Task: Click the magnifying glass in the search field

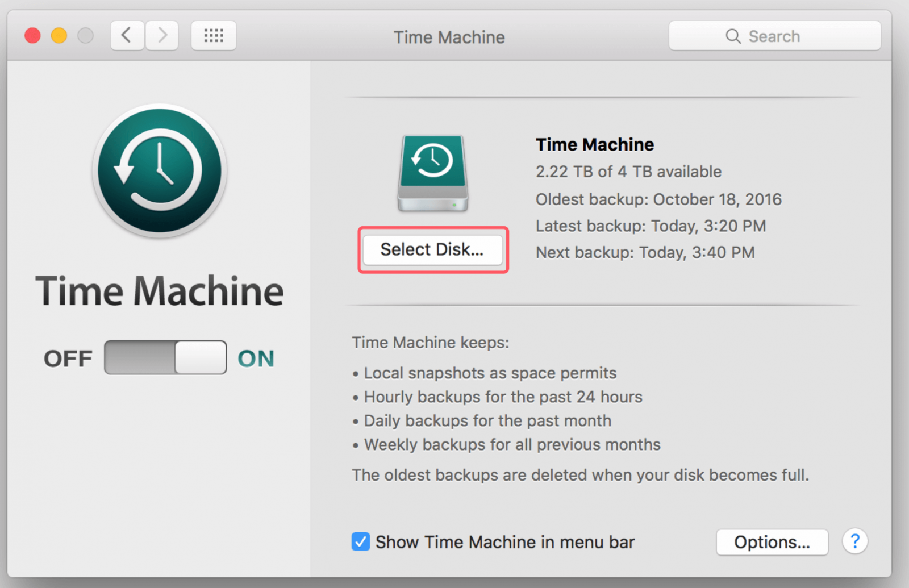Action: 733,36
